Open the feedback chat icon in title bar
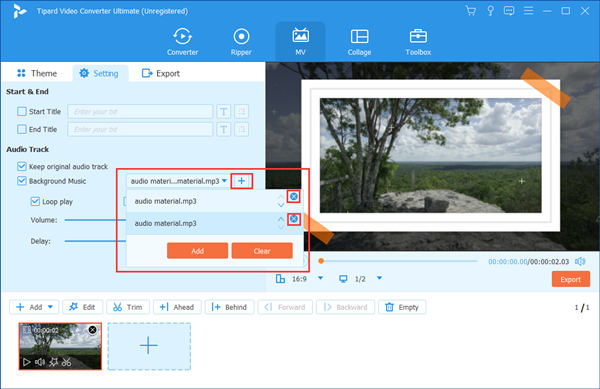600x389 pixels. pyautogui.click(x=509, y=11)
